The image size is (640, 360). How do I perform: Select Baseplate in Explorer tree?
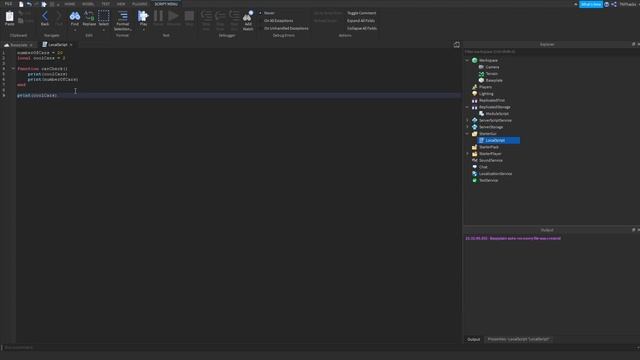(494, 80)
